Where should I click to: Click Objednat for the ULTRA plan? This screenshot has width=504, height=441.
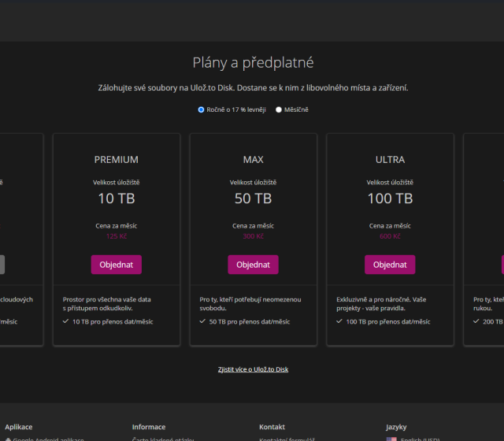coord(390,265)
